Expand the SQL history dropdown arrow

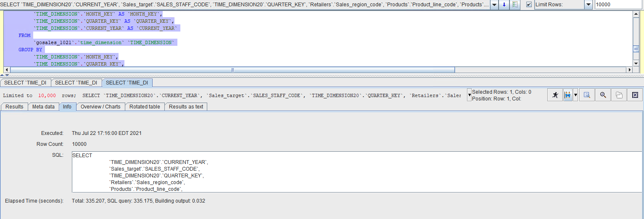[x=494, y=5]
